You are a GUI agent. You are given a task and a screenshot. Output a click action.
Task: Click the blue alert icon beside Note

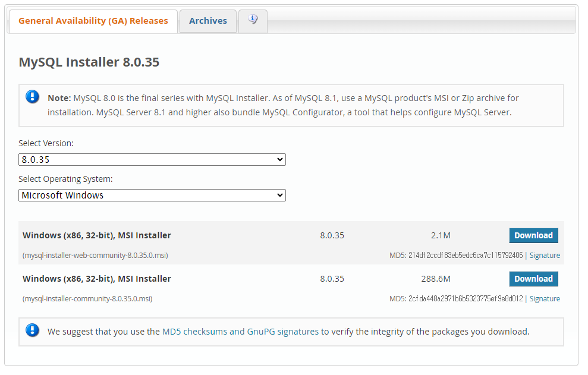click(32, 97)
